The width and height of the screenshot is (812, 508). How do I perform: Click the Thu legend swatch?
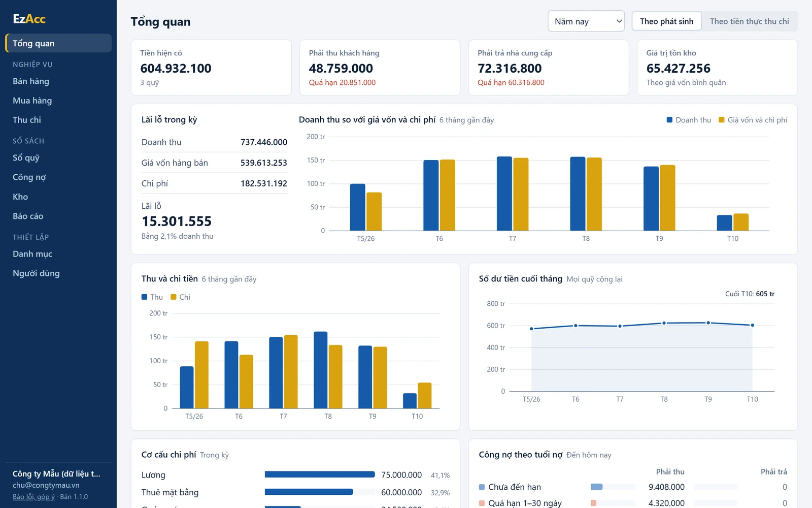pos(144,297)
